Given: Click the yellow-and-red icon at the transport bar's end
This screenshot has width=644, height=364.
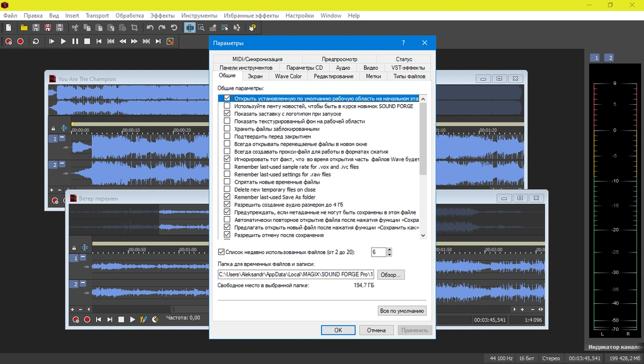Looking at the screenshot, I should point(170,41).
